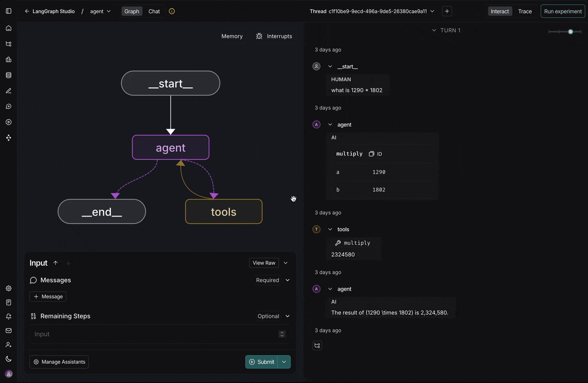The image size is (588, 383).
Task: Switch to the Chat tab
Action: pos(154,11)
